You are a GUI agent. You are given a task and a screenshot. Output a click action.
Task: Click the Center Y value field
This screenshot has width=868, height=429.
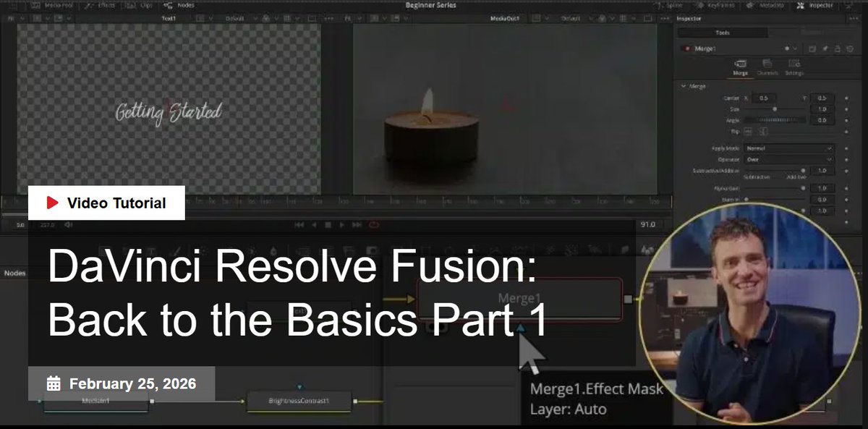tap(824, 98)
